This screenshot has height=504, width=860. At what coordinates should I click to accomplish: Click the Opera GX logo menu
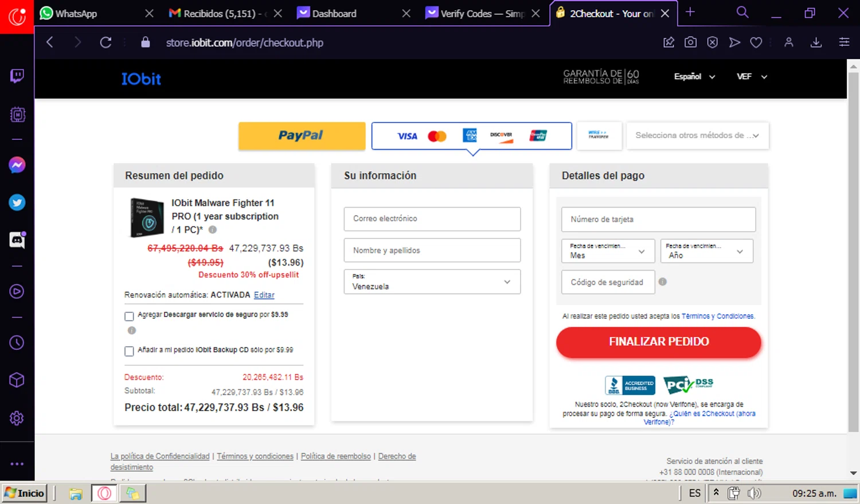17,17
